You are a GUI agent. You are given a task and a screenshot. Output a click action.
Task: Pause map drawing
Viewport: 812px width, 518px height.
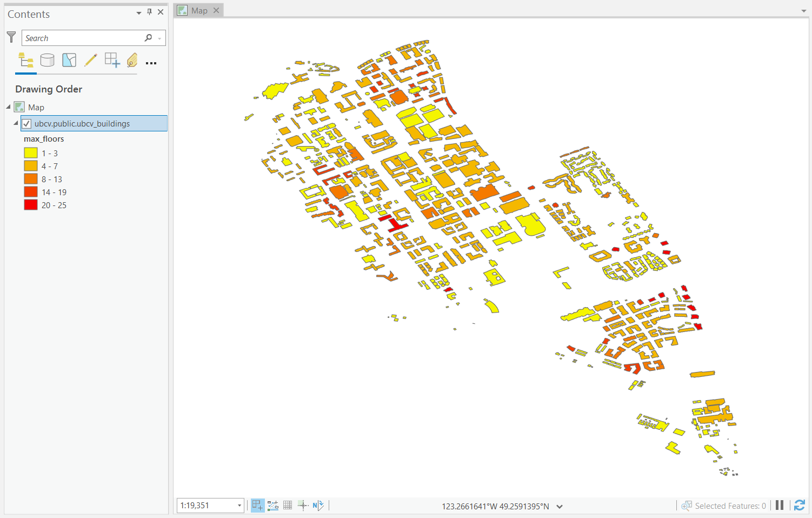click(780, 506)
